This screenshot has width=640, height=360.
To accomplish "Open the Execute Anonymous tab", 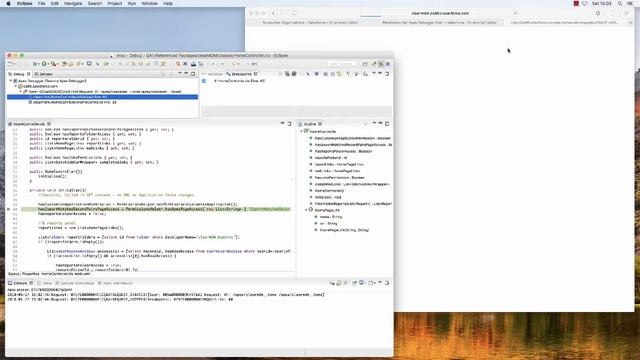I will pos(75,283).
